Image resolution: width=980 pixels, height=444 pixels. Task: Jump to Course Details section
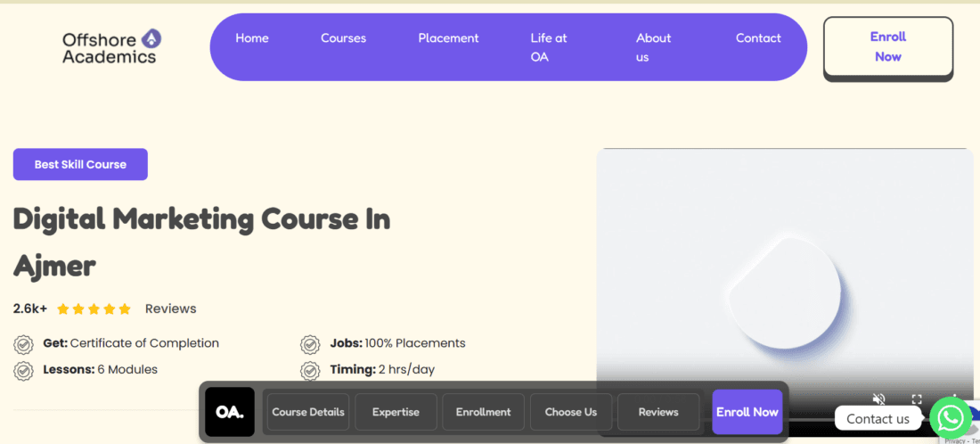click(x=308, y=412)
